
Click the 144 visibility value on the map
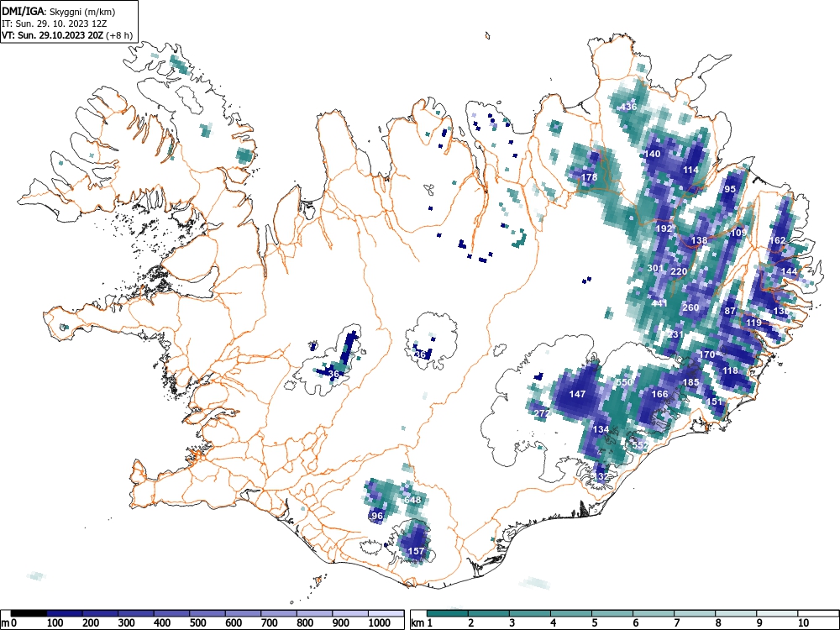point(789,271)
